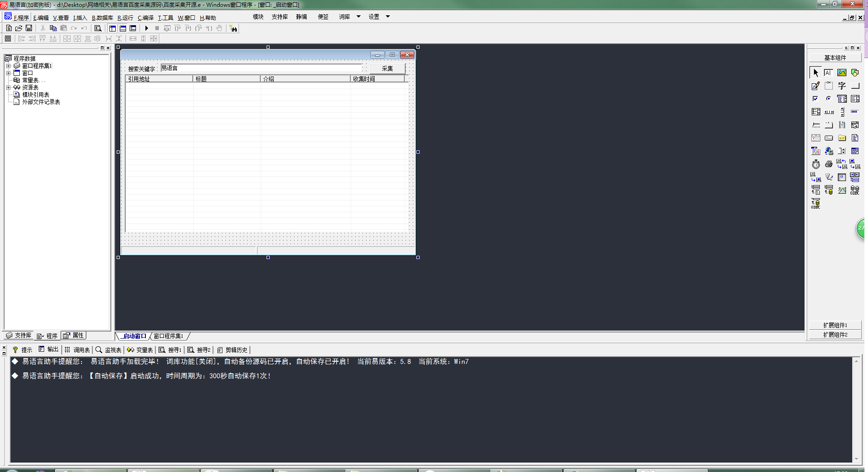868x472 pixels.
Task: Click the binoculars help-search toolbar icon
Action: pos(233,28)
